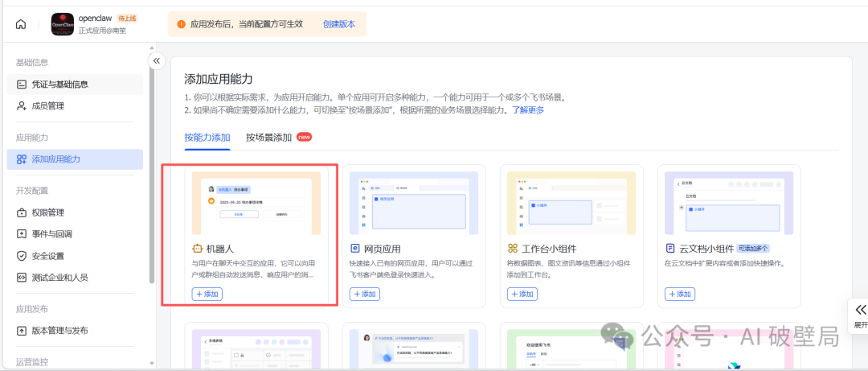Click the 可添加多个 badge

(753, 249)
